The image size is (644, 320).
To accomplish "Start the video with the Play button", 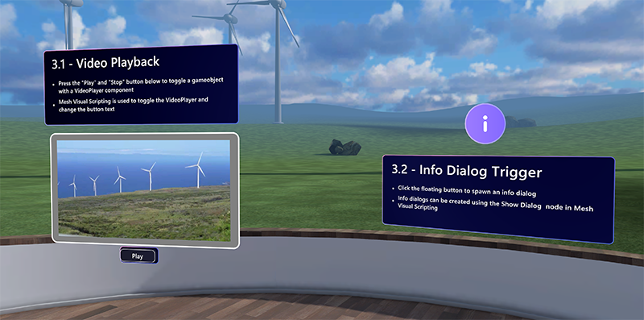I will pyautogui.click(x=138, y=256).
